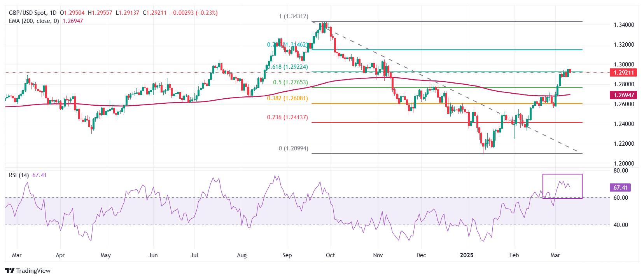Open the RSI (14) indicator legend
Image resolution: width=644 pixels, height=279 pixels.
tap(19, 175)
